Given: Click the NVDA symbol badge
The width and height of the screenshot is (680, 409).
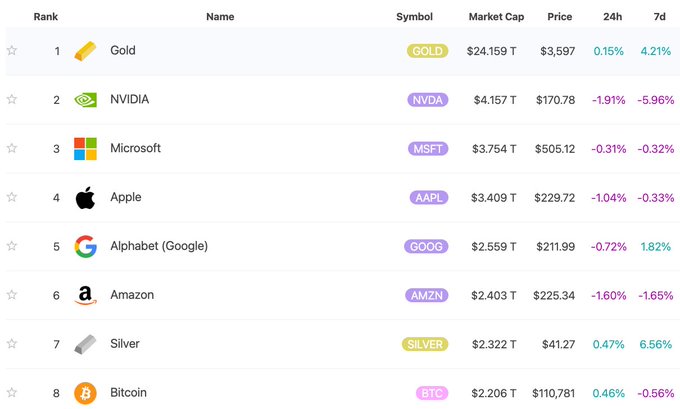Looking at the screenshot, I should pyautogui.click(x=428, y=100).
